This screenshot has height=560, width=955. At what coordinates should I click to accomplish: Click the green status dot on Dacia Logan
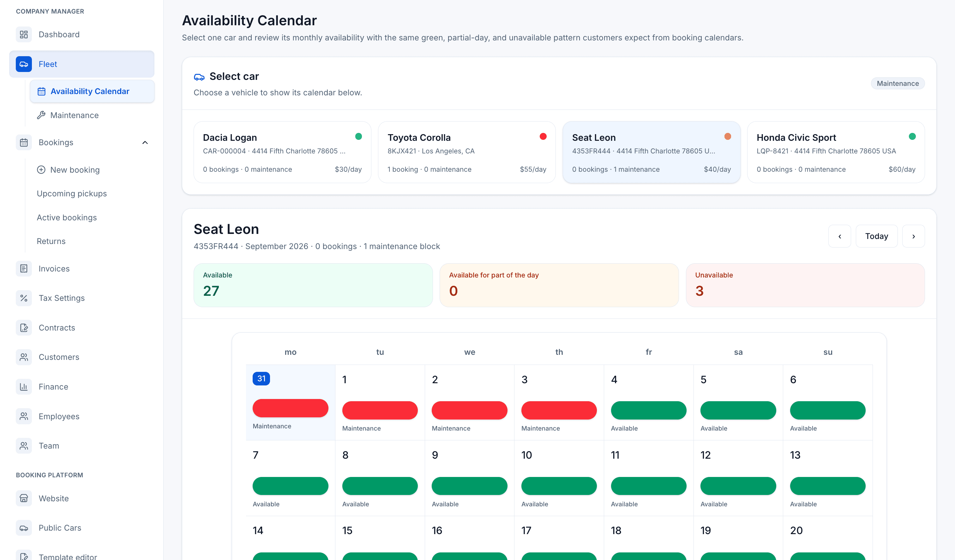pos(358,136)
